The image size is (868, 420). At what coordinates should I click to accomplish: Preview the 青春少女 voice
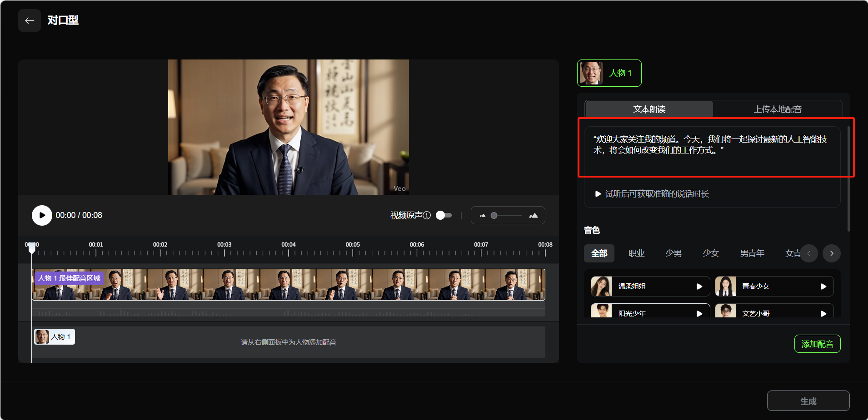coord(823,287)
